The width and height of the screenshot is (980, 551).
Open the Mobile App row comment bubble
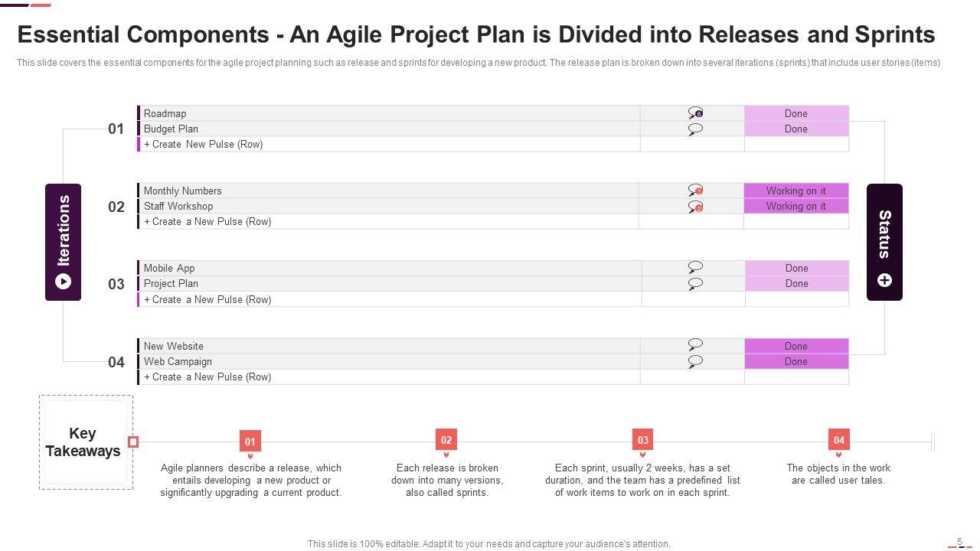695,268
